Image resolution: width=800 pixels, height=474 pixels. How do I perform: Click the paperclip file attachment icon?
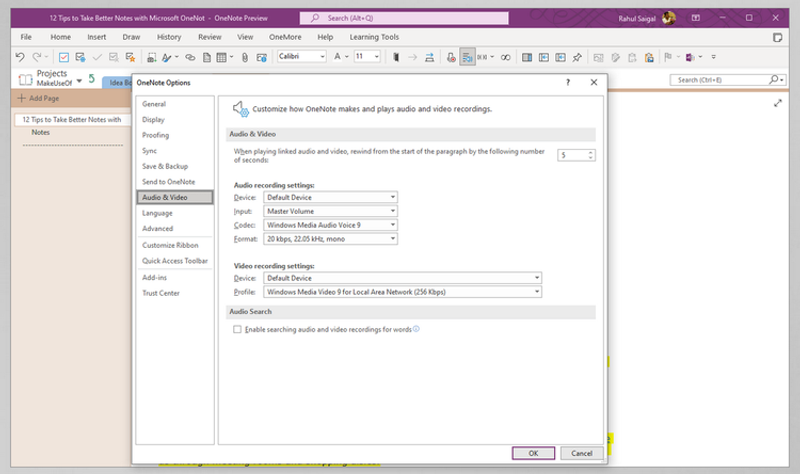pos(245,57)
